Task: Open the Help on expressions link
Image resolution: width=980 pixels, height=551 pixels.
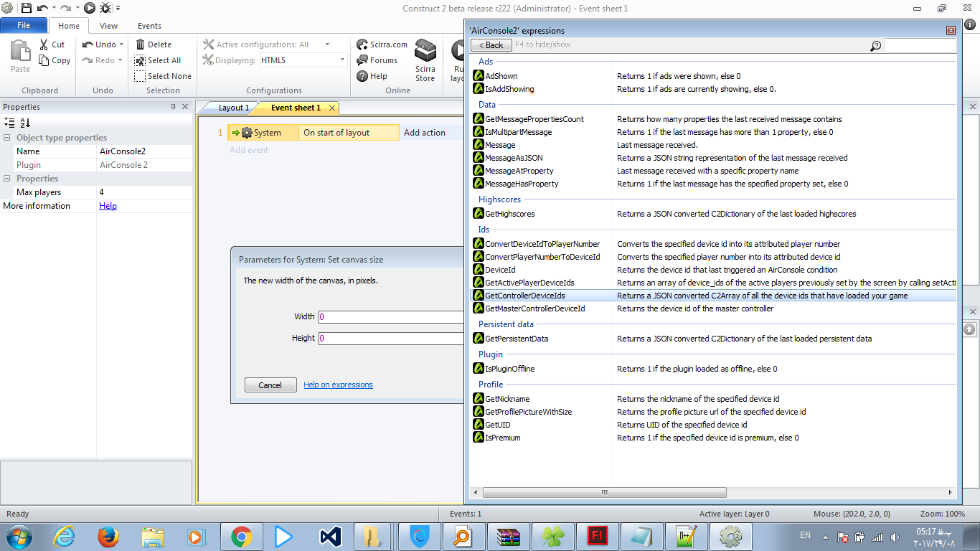Action: (338, 385)
